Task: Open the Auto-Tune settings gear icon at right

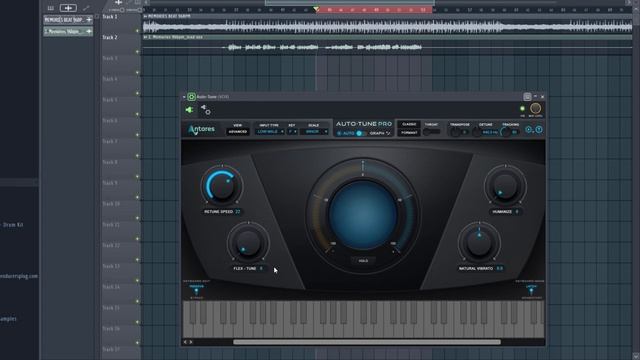Action: pos(529,130)
